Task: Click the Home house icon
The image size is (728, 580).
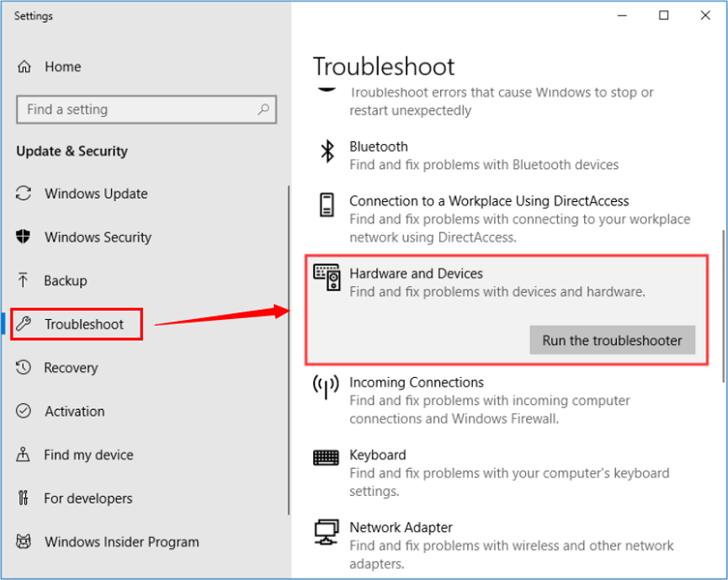Action: tap(24, 67)
